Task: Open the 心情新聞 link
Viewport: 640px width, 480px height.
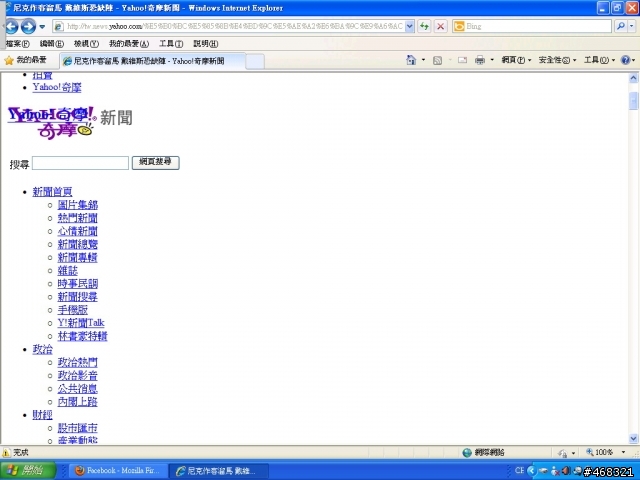Action: point(78,231)
